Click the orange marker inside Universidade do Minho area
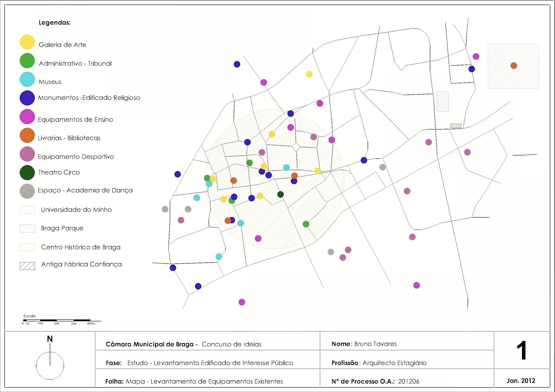555x392 pixels. coord(514,66)
